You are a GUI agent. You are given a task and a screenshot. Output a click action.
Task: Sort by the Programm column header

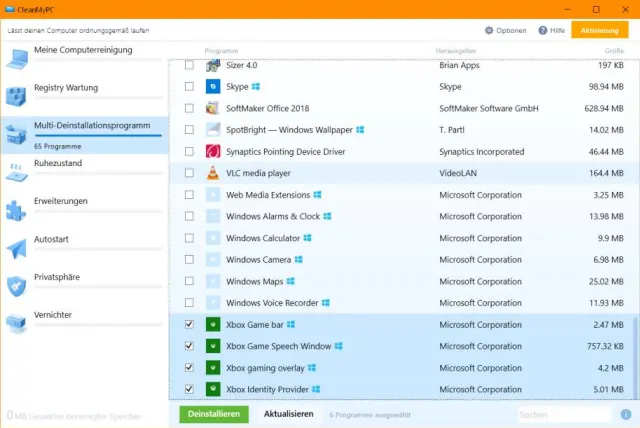[222, 50]
